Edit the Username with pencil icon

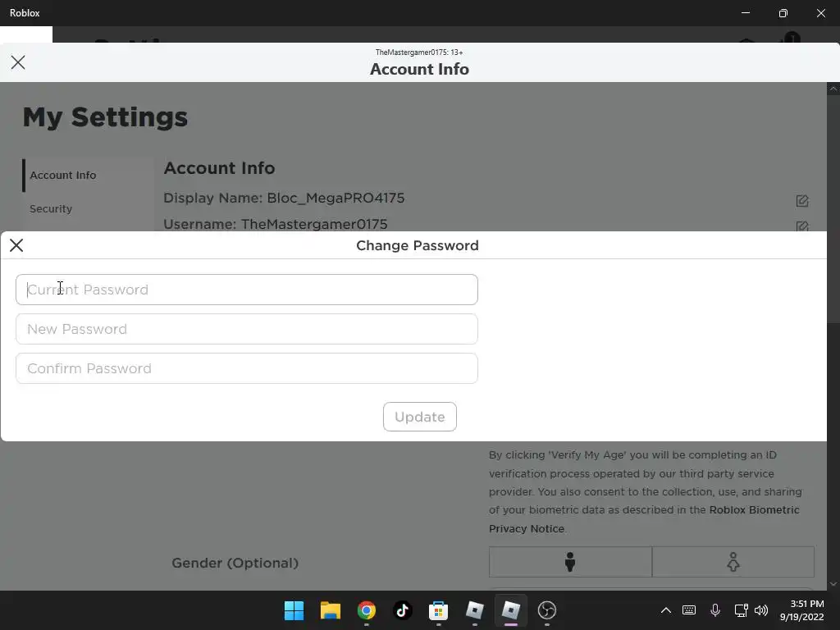pyautogui.click(x=802, y=226)
